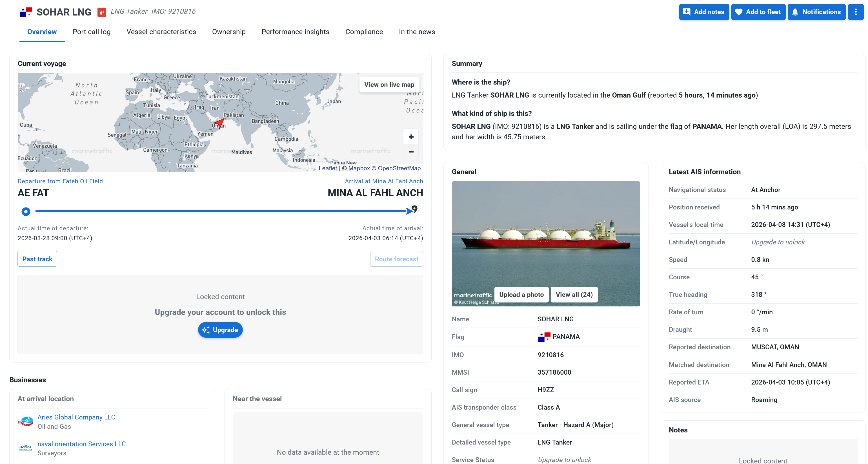Switch to the Port call log tab

point(91,32)
